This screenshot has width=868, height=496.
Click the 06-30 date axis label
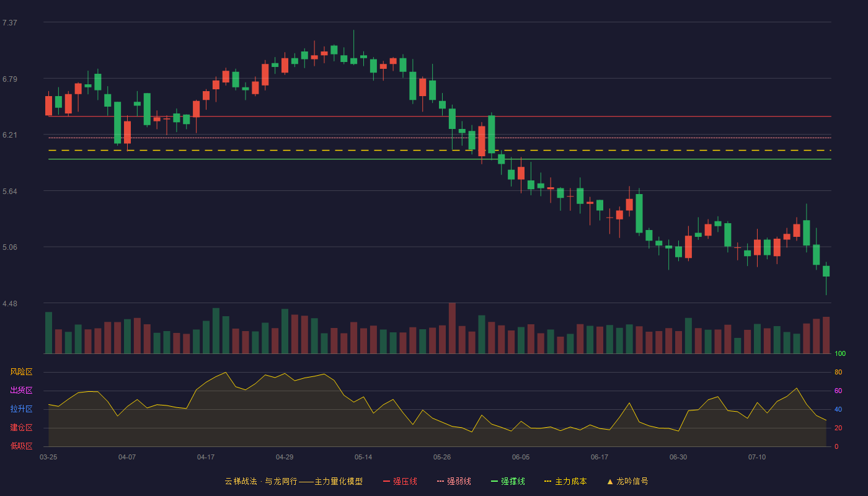click(678, 457)
